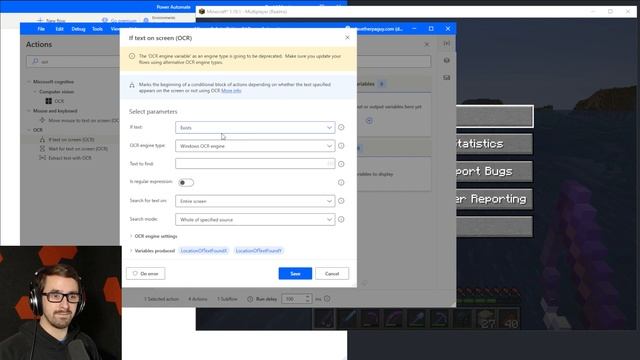Click the Run delay value field

pos(293,299)
